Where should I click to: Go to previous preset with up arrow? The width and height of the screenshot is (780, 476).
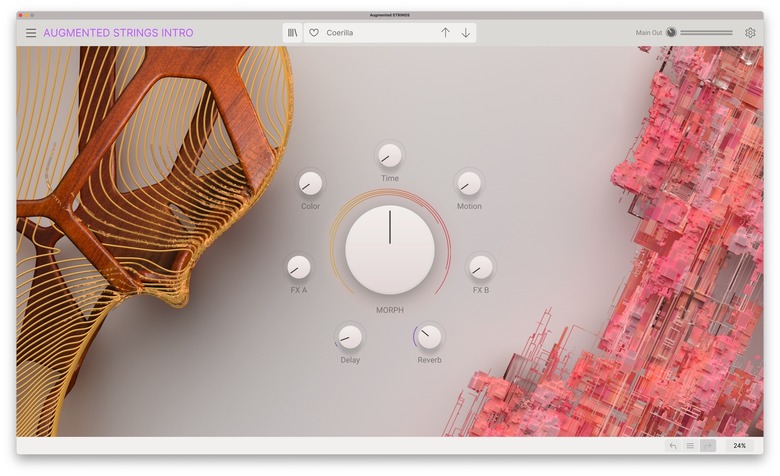pos(445,33)
